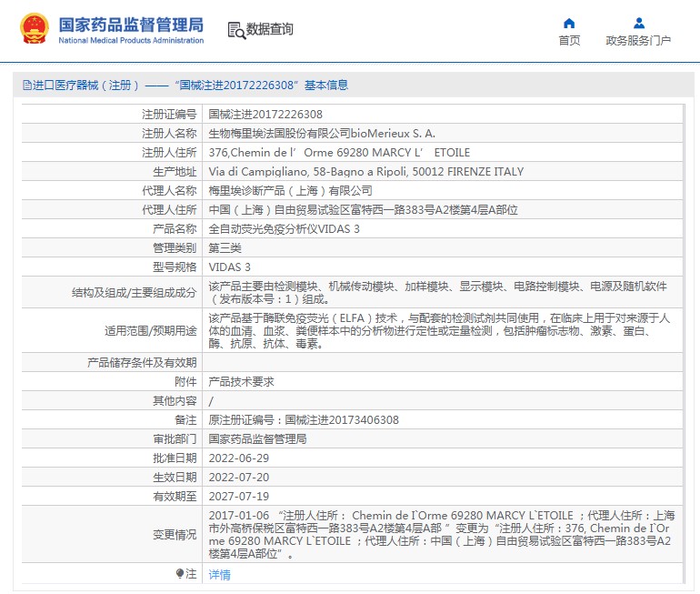
Task: Select registration number 国械注进20172226308 value cell
Action: click(265, 115)
